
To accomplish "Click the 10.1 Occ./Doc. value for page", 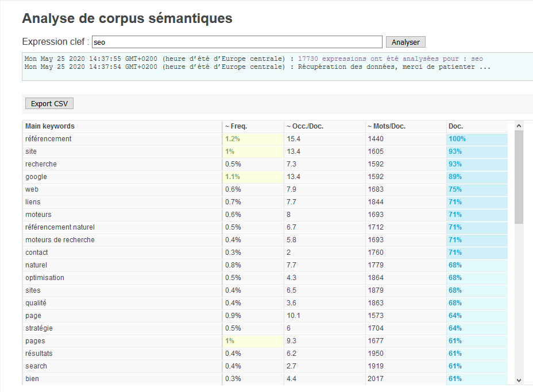I will (x=293, y=316).
